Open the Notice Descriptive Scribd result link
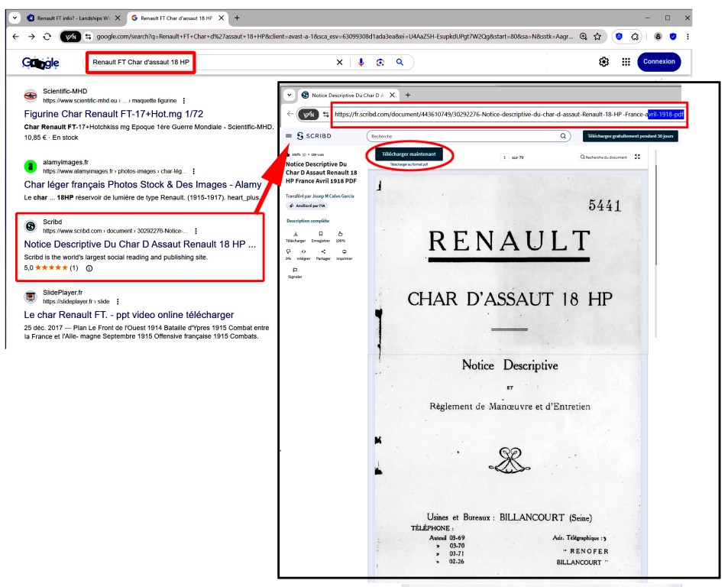 point(140,245)
